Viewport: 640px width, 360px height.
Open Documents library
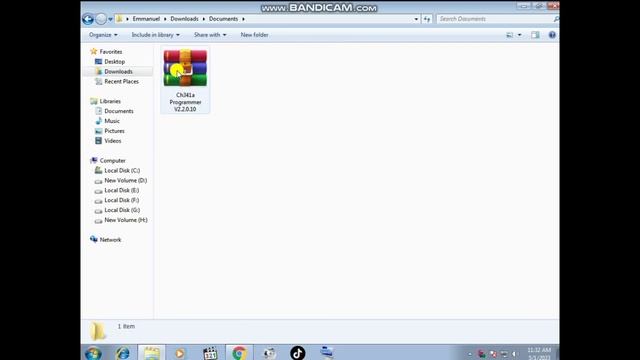tap(119, 111)
